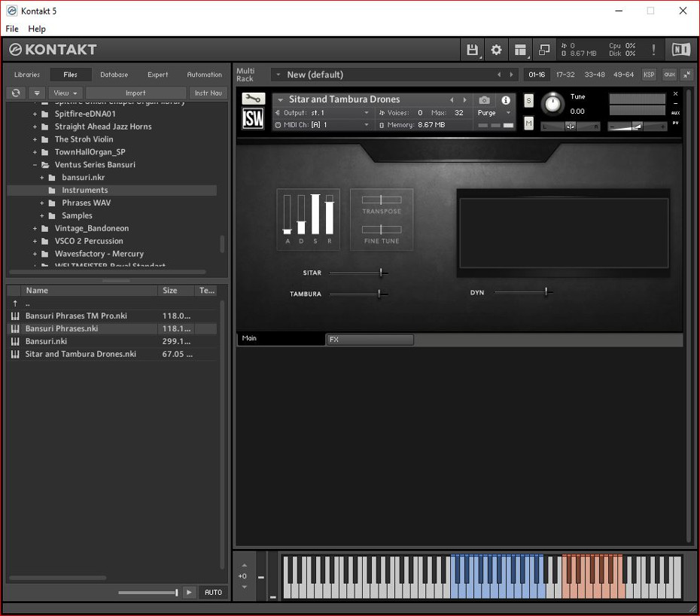Click the Import button
The height and width of the screenshot is (616, 700).
coord(135,93)
